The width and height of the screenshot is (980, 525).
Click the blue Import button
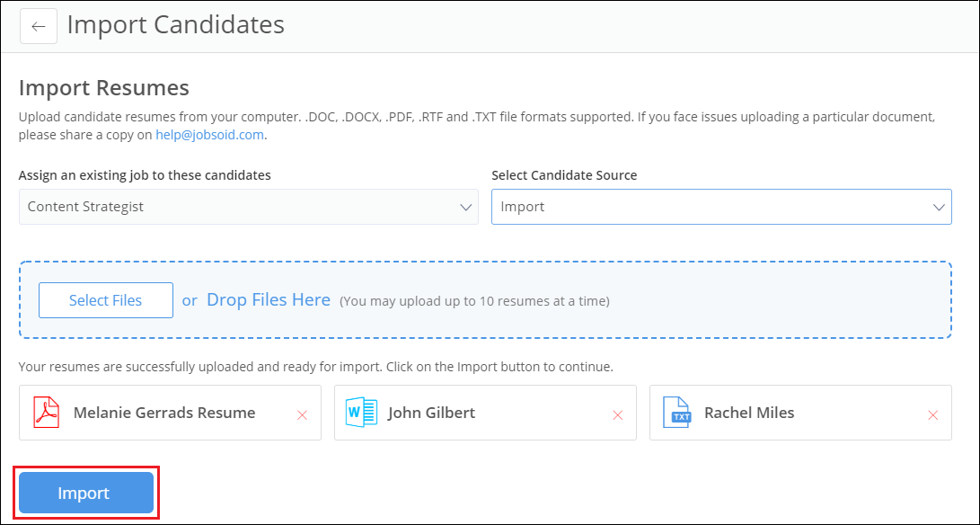coord(86,494)
